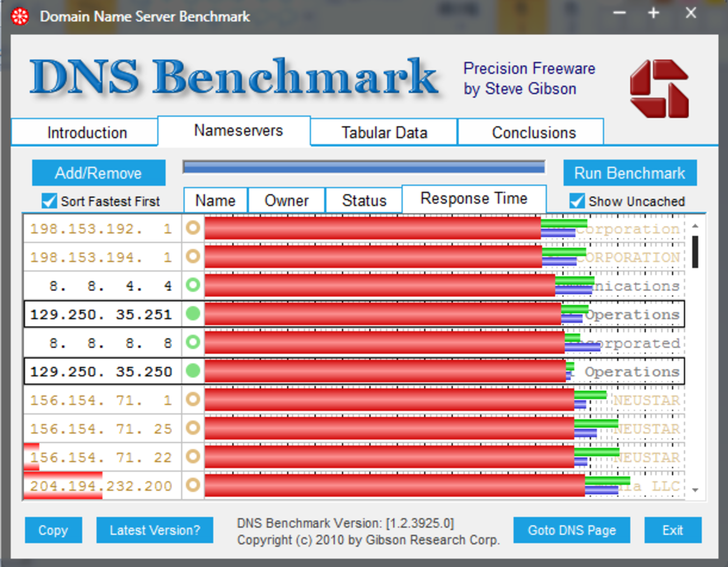
Task: Select IP address 198.153.194.1
Action: 101,257
